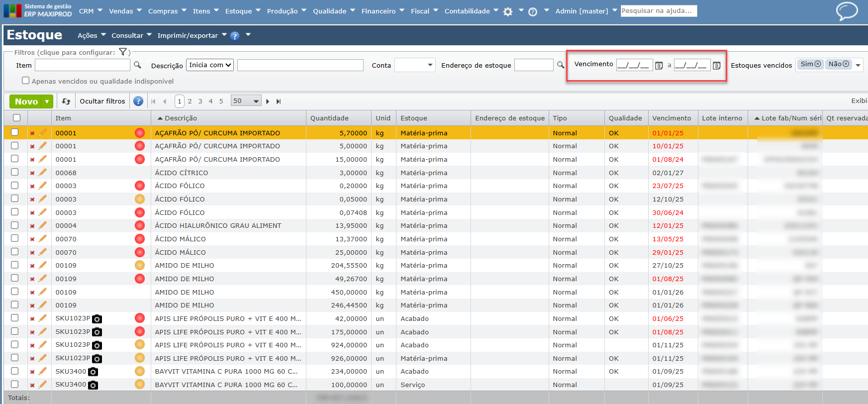Click the magnifier icon next to Item field
868x404 pixels.
click(138, 65)
